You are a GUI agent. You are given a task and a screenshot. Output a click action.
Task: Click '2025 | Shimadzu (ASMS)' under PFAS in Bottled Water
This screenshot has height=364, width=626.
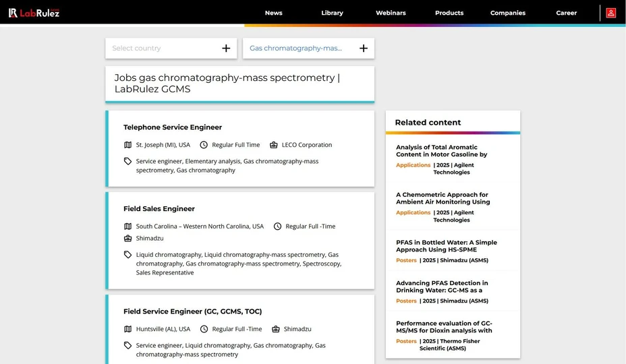(455, 260)
